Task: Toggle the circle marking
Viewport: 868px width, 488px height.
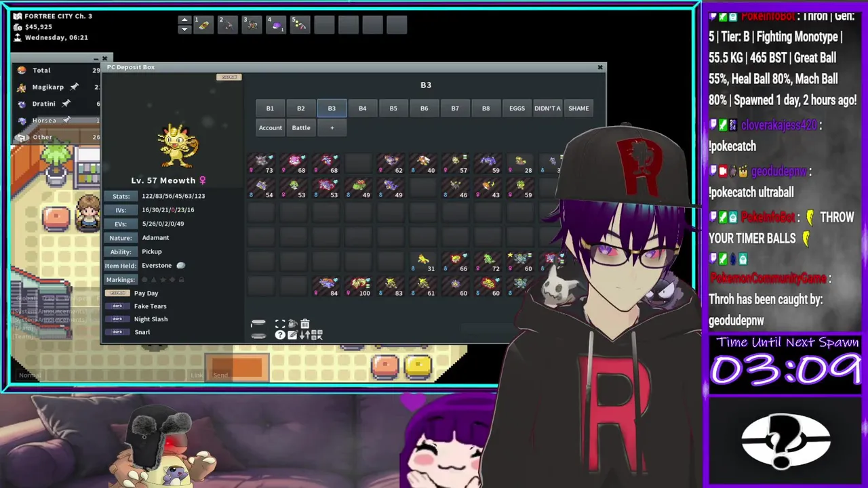Action: pyautogui.click(x=144, y=280)
